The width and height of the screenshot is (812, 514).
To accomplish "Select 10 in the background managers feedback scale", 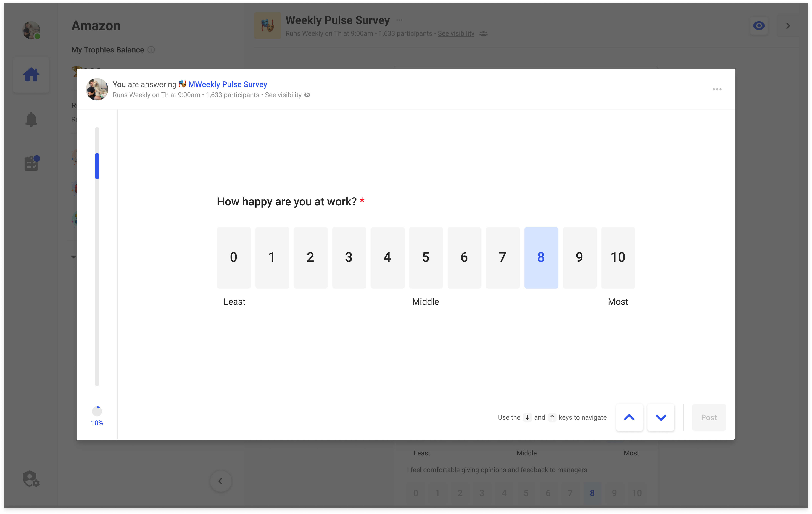I will pos(637,493).
